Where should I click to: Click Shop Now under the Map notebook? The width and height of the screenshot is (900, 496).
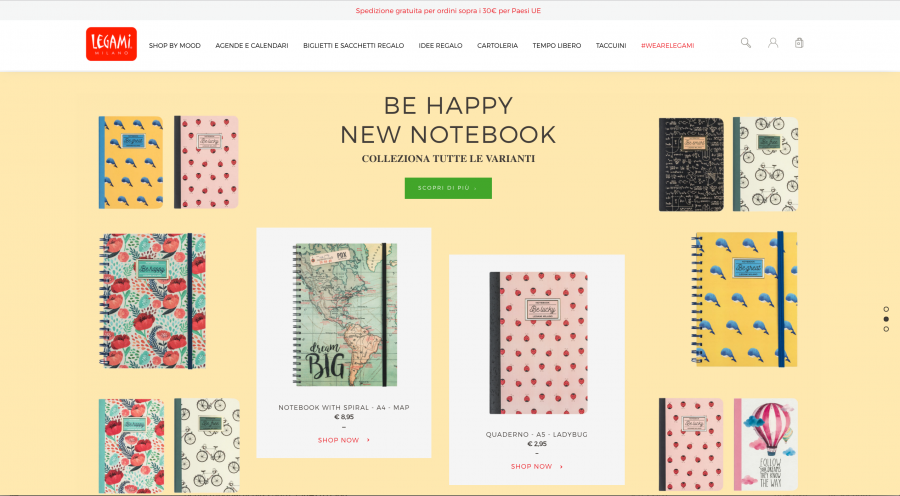click(344, 440)
